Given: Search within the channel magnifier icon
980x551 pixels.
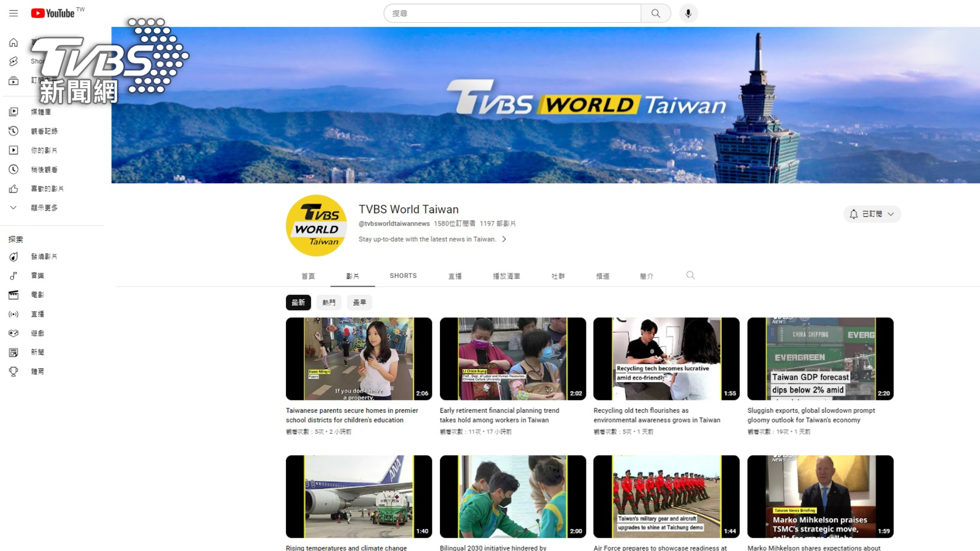Looking at the screenshot, I should click(x=691, y=275).
